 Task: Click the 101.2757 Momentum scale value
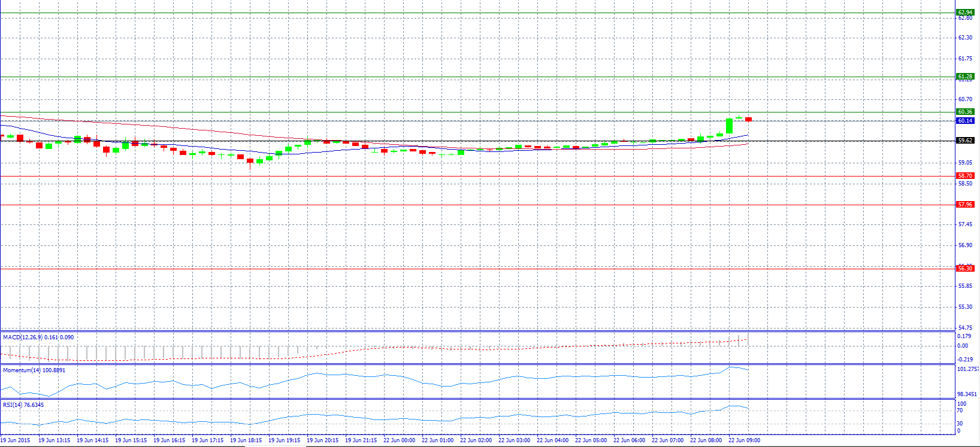(x=968, y=370)
